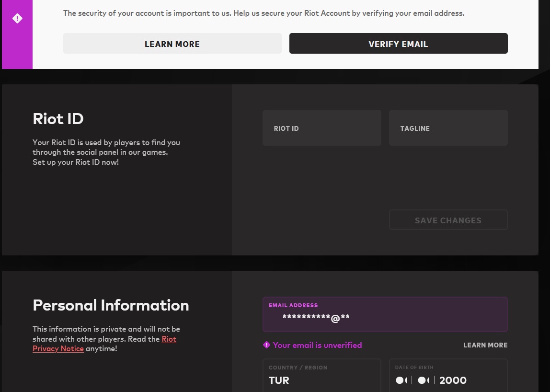Image resolution: width=550 pixels, height=392 pixels.
Task: Focus the TAGLINE input field
Action: (448, 128)
